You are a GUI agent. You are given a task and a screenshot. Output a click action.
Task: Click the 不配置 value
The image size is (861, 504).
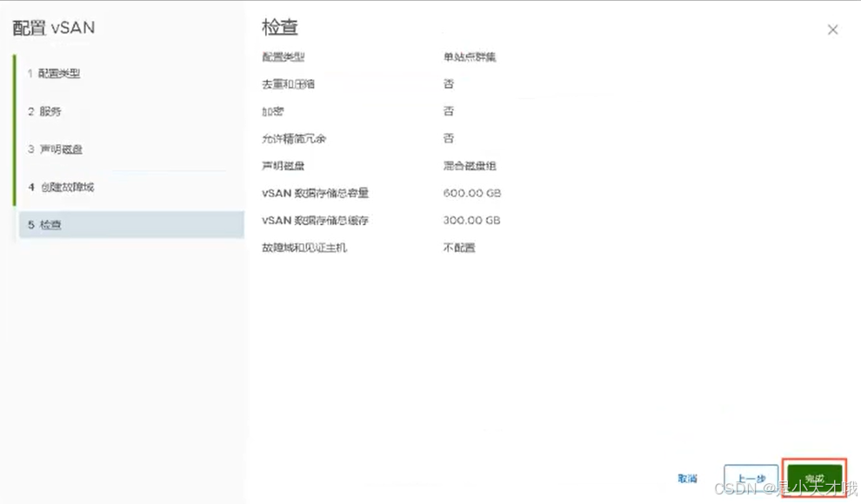pyautogui.click(x=459, y=248)
